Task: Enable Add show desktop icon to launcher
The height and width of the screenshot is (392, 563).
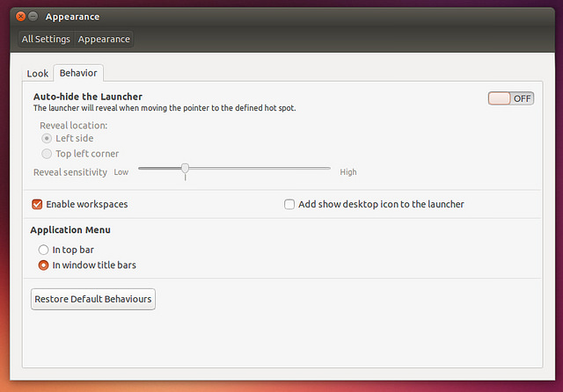Action: pos(289,205)
